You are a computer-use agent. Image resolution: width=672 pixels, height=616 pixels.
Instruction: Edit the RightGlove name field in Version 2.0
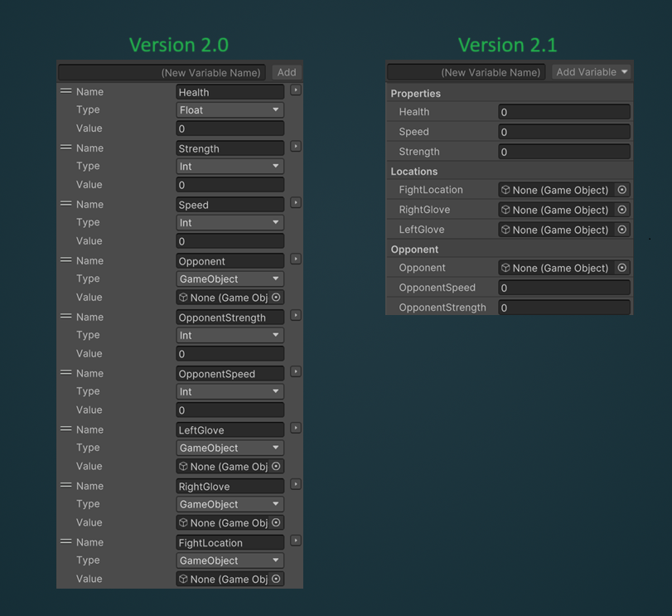(230, 487)
